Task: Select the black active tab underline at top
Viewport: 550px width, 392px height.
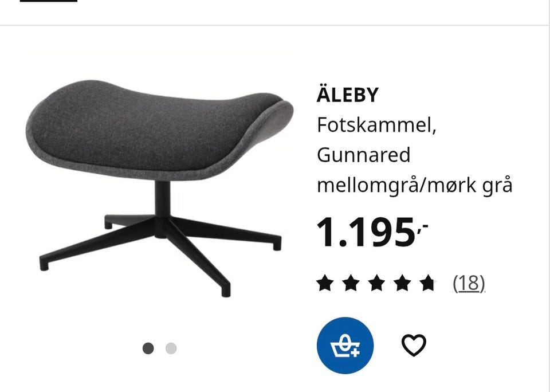Action: (49, 1)
